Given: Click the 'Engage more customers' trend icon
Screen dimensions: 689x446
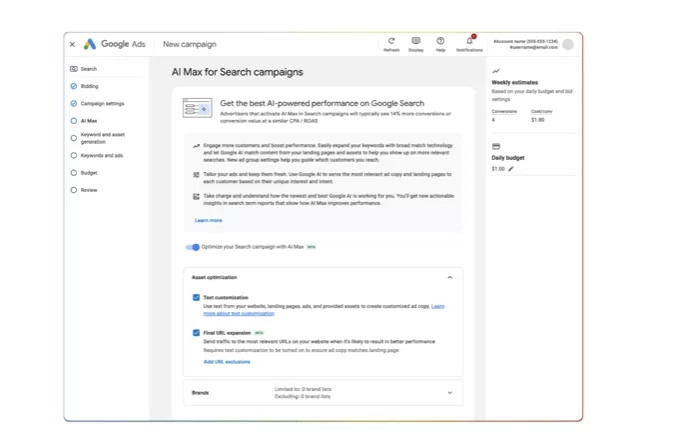Looking at the screenshot, I should click(196, 146).
